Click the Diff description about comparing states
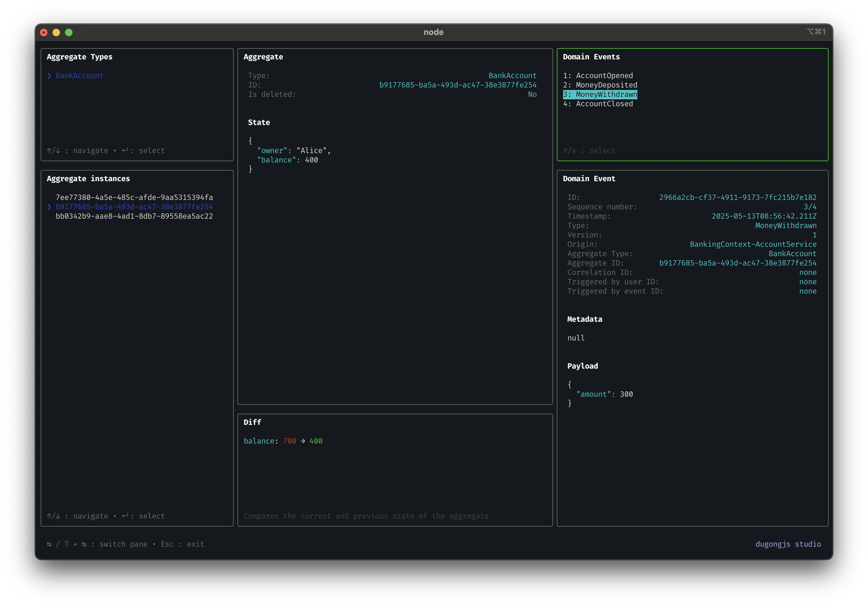 (366, 516)
